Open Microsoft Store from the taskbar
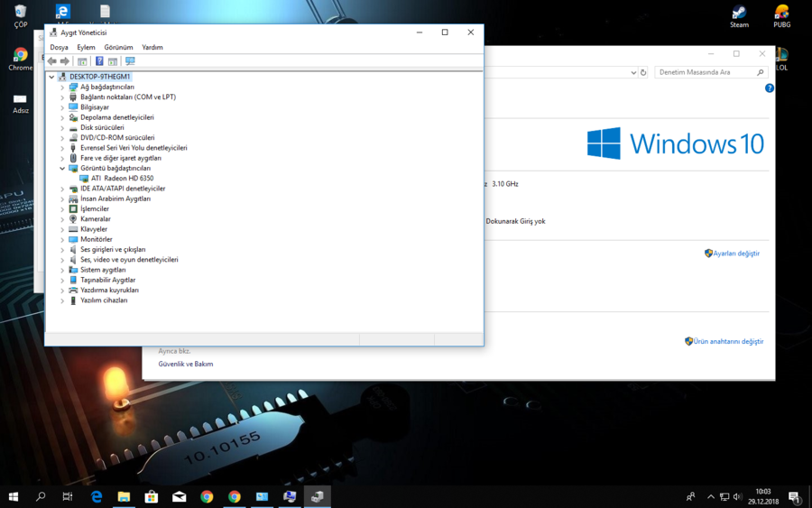 [152, 496]
